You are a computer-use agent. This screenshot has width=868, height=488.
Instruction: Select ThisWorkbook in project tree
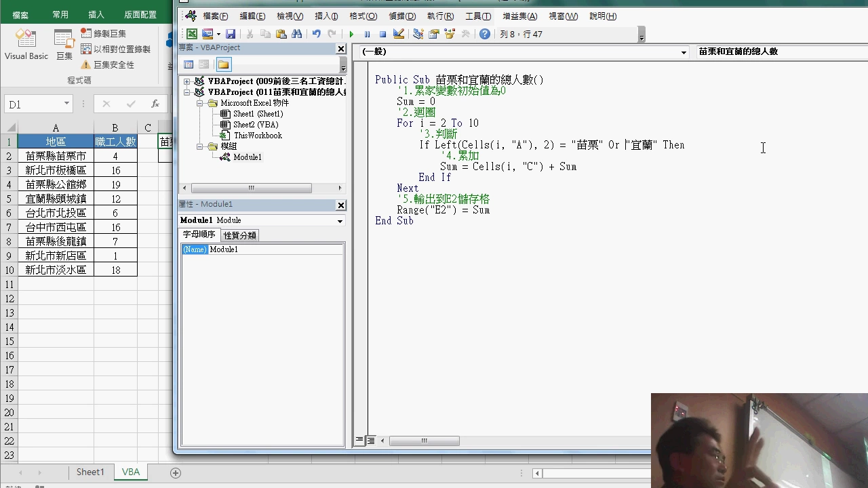pos(258,136)
